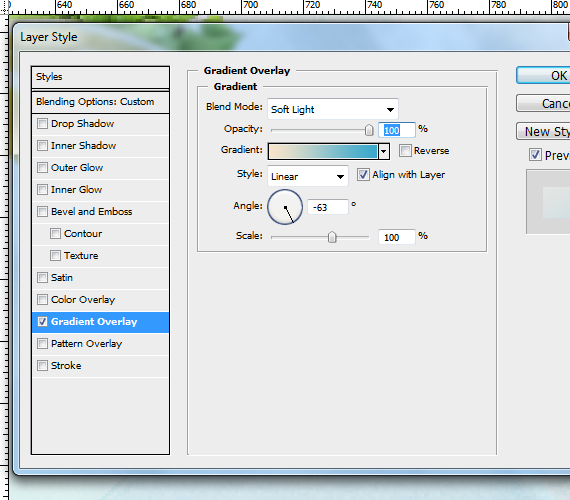Open the gradient picker dropdown arrow
Screen dimensions: 570x500
[x=384, y=152]
